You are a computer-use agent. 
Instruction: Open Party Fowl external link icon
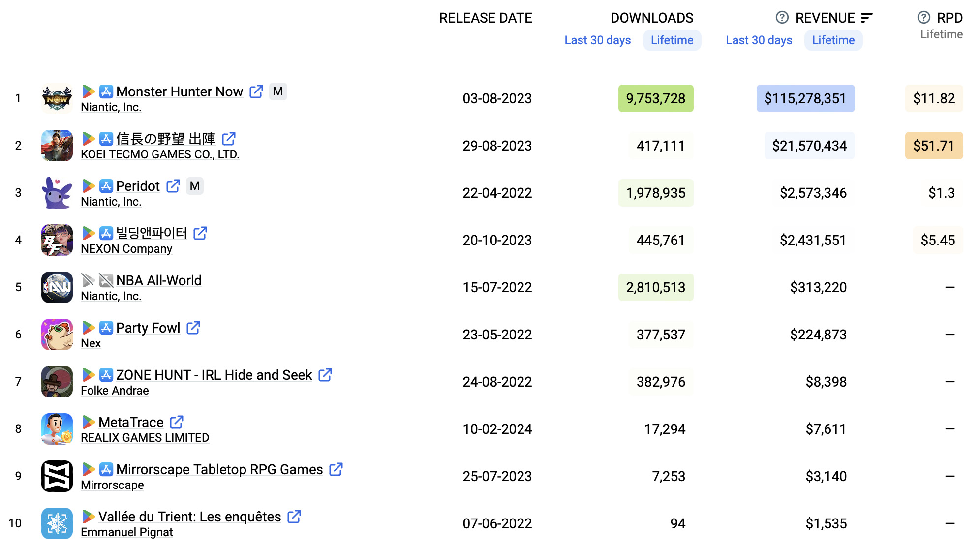point(193,328)
